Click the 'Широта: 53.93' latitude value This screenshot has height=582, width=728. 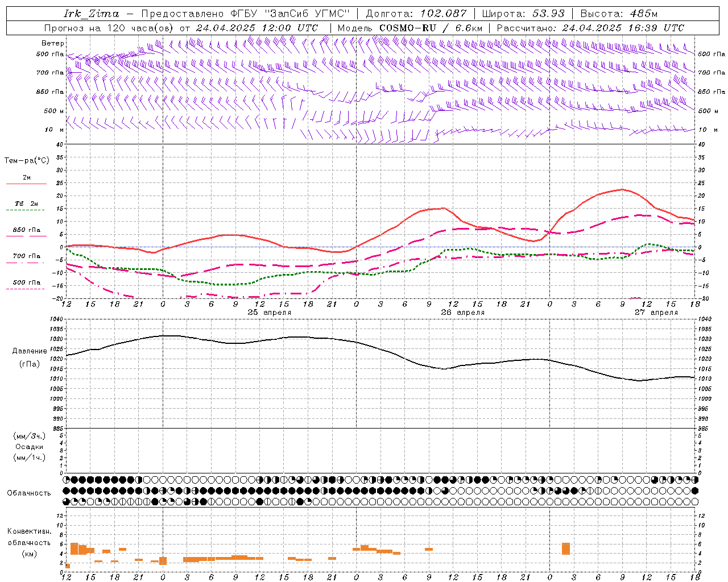tap(523, 14)
